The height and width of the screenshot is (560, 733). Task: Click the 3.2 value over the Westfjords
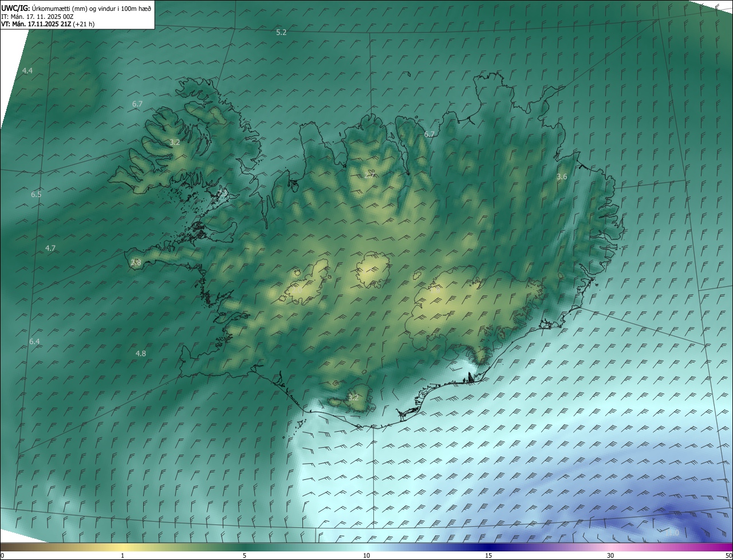click(175, 142)
